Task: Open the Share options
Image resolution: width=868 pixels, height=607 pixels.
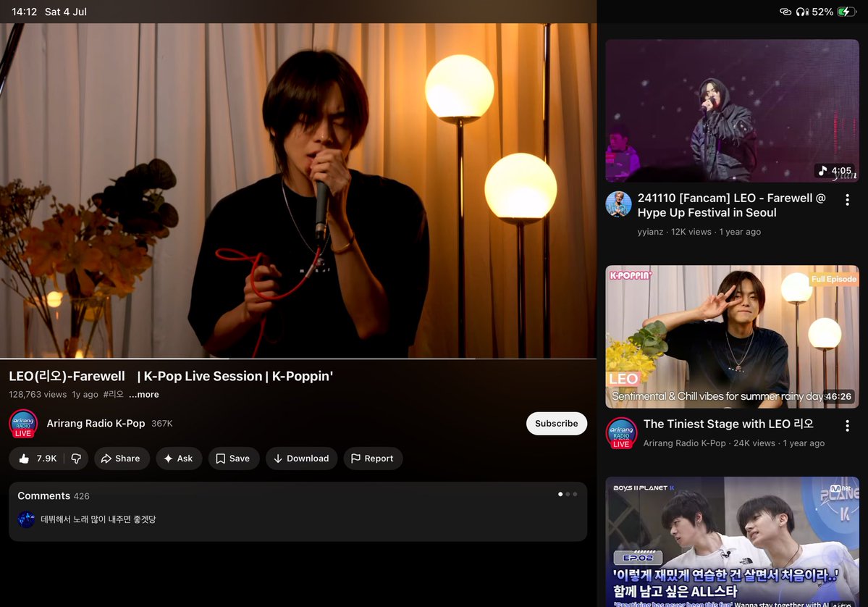Action: (x=120, y=459)
